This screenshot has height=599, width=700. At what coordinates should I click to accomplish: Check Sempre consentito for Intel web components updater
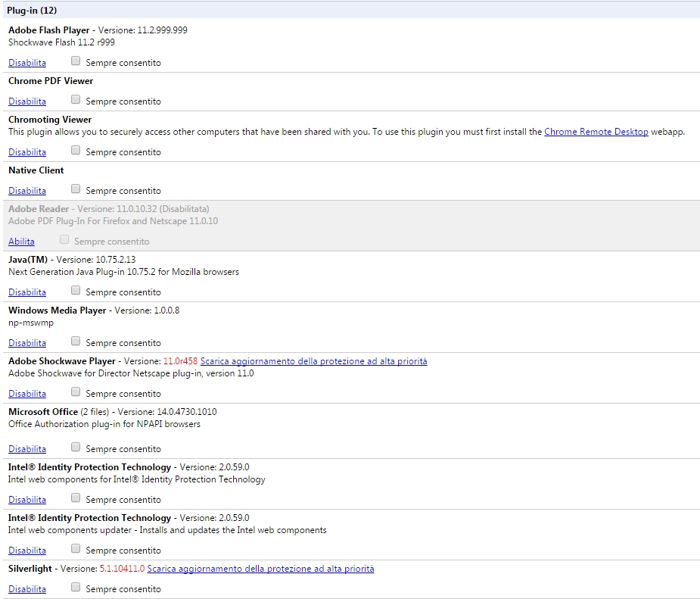pos(76,548)
